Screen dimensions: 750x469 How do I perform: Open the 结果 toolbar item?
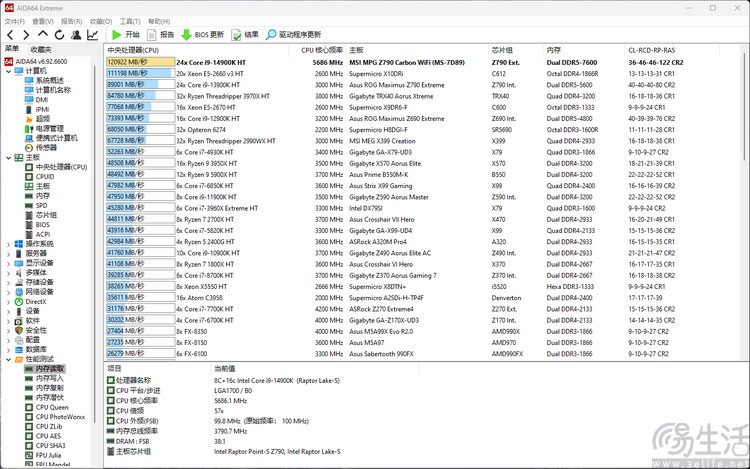point(245,34)
